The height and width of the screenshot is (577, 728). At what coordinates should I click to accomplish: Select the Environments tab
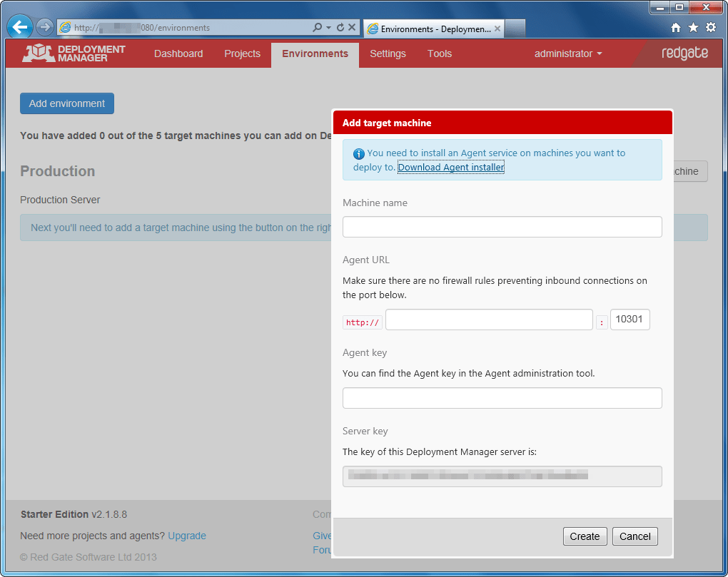pyautogui.click(x=315, y=53)
